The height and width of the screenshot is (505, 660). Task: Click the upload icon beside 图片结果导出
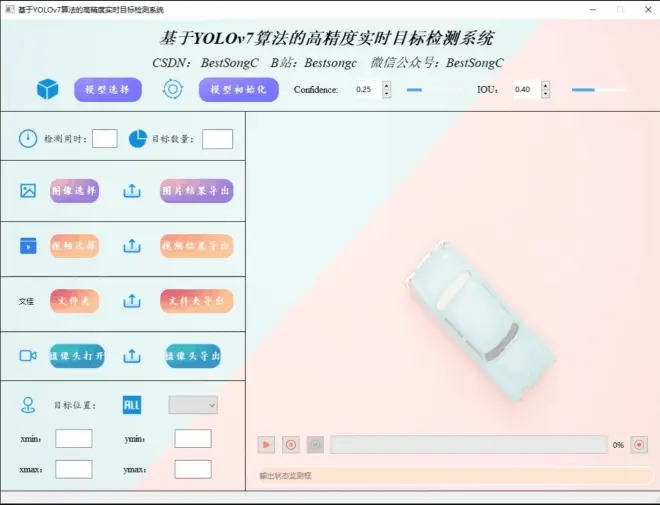(x=132, y=190)
